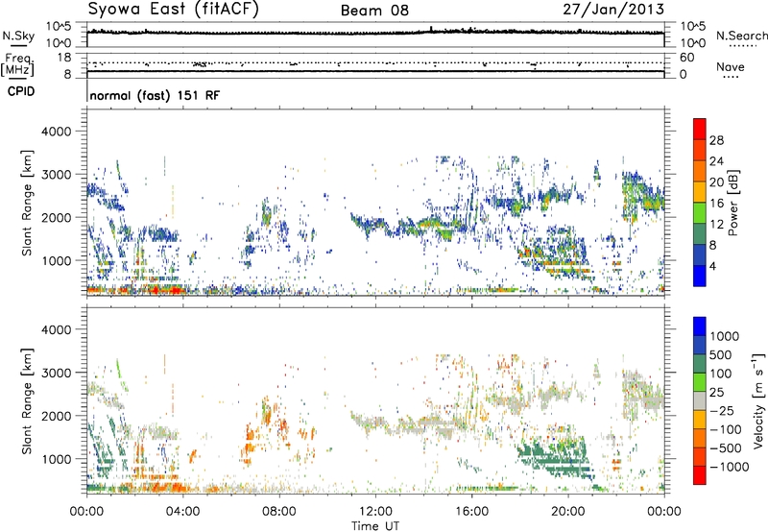The height and width of the screenshot is (532, 768).
Task: Pick the bright blue bottom power colorbar segment
Action: point(700,276)
